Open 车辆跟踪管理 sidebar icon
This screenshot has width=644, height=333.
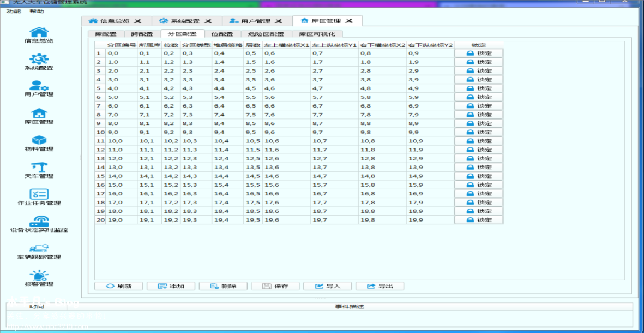pos(39,248)
